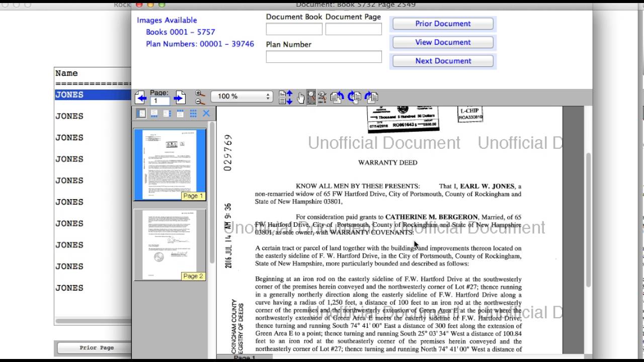Screen dimensions: 644x362
Task: Select the first thumbnail panel view icon
Action: 141,114
